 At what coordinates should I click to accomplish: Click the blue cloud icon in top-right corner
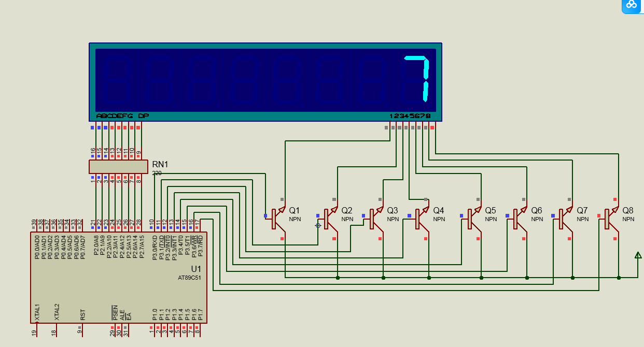click(x=632, y=5)
